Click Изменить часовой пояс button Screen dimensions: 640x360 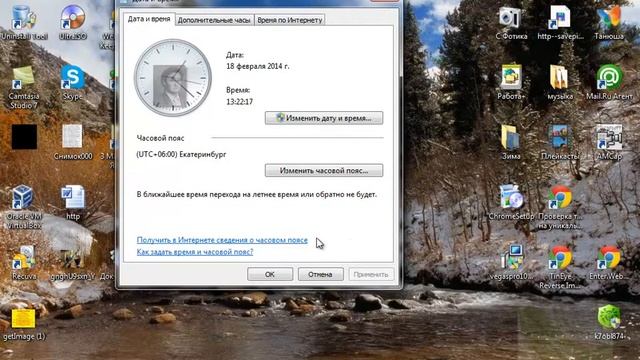coord(324,171)
